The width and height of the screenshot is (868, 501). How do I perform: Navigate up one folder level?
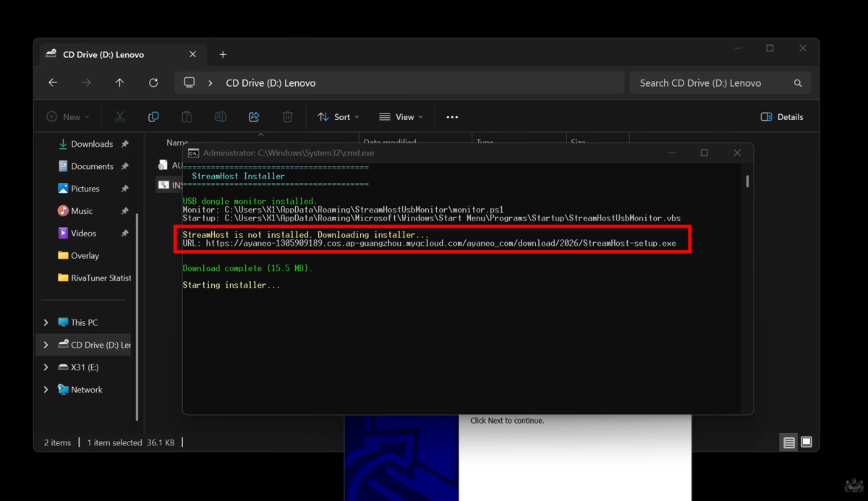click(119, 83)
